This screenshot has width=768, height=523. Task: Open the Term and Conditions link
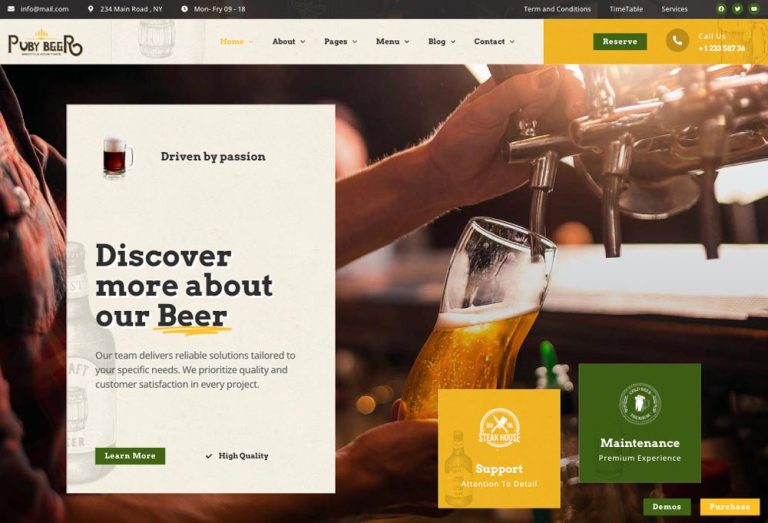(x=557, y=9)
